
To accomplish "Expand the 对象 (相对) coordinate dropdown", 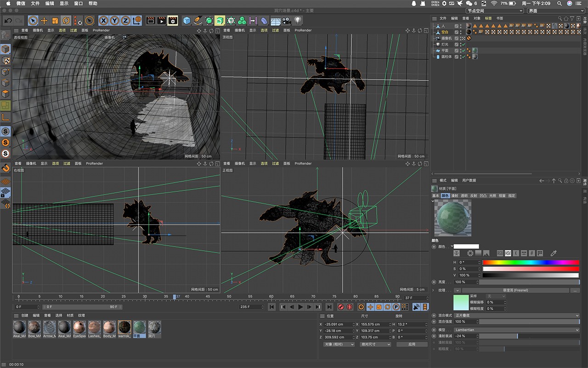I will pyautogui.click(x=339, y=344).
